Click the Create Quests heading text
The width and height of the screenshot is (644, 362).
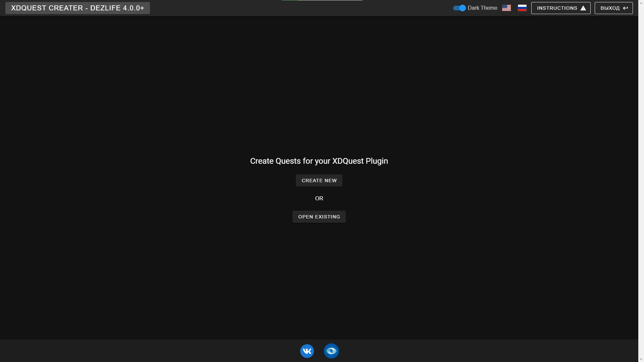pos(319,161)
